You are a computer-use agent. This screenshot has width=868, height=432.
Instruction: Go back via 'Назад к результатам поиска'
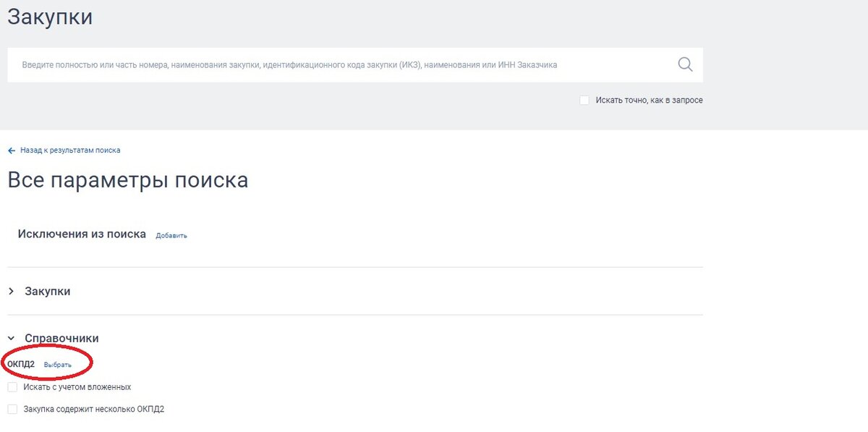70,151
